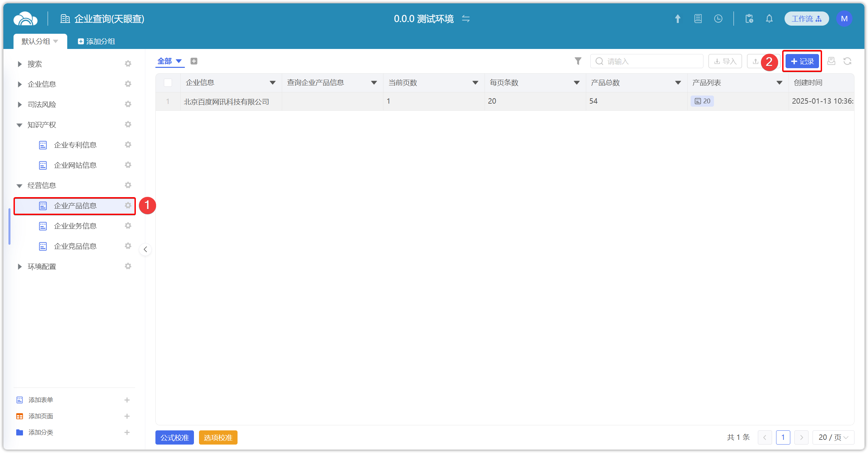Open settings gear for 知识产权
The height and width of the screenshot is (453, 868).
(128, 125)
